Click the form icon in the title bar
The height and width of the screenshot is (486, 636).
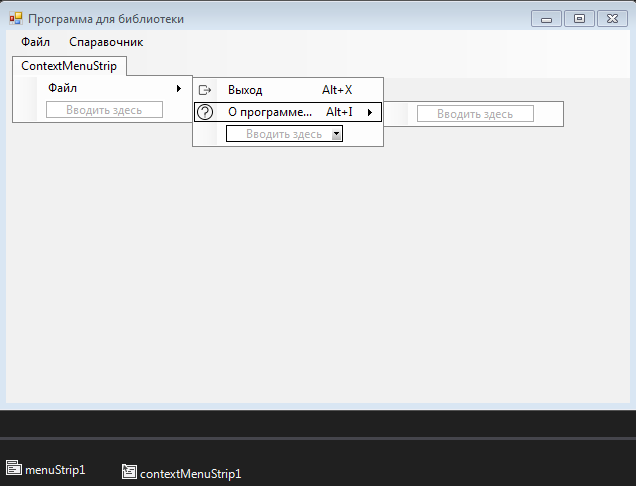tap(16, 19)
